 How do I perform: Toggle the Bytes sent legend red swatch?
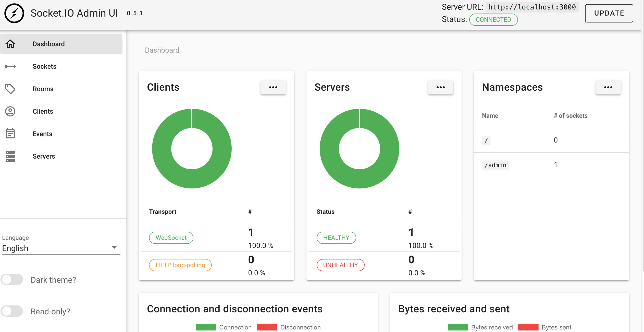tap(528, 327)
